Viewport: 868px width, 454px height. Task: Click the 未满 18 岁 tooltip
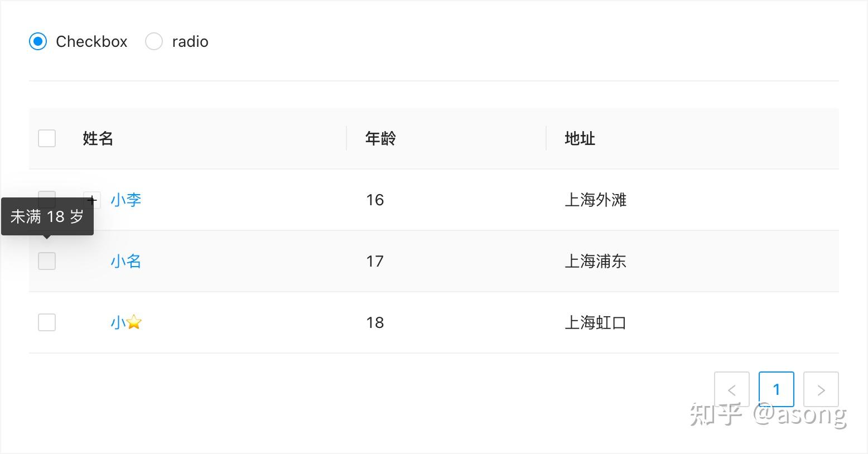(47, 216)
